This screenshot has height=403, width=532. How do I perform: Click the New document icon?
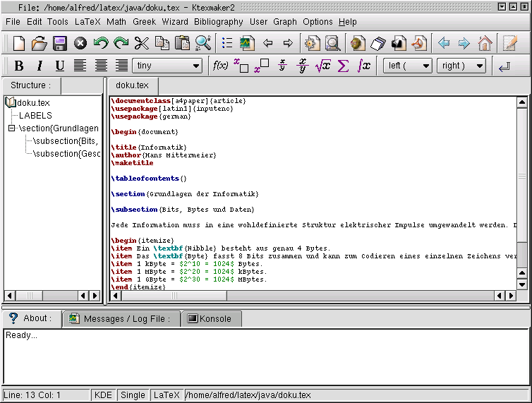[19, 44]
